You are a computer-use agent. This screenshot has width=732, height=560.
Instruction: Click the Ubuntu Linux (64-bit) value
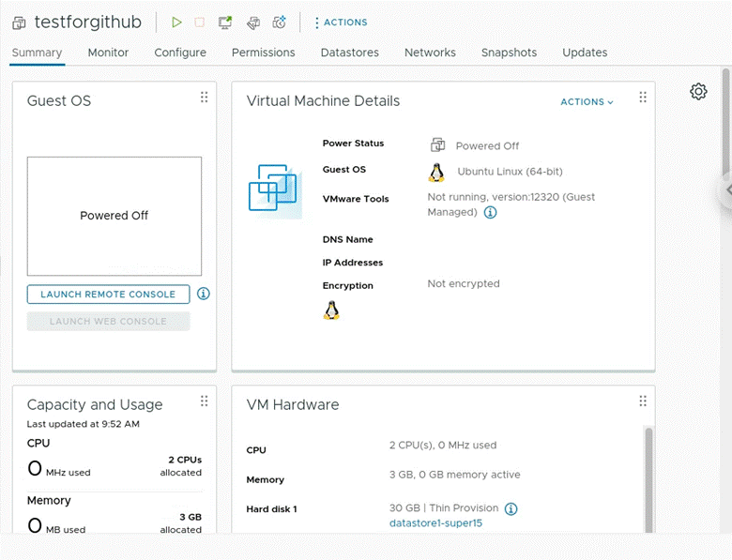(510, 172)
